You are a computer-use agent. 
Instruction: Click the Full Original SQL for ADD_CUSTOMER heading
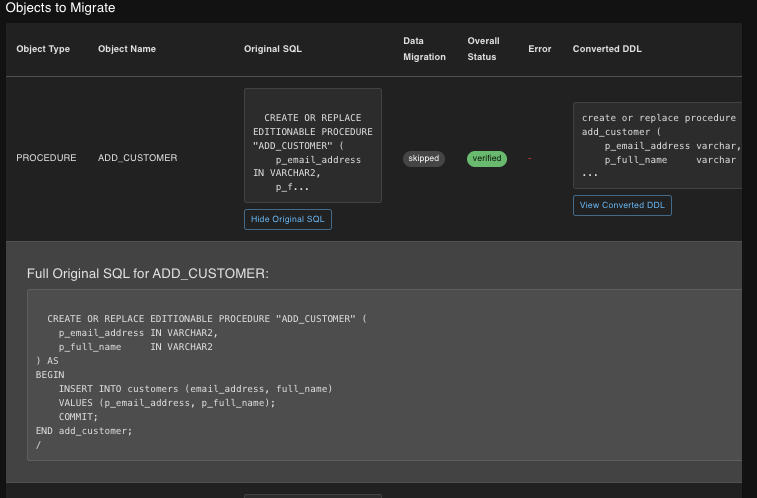point(147,273)
